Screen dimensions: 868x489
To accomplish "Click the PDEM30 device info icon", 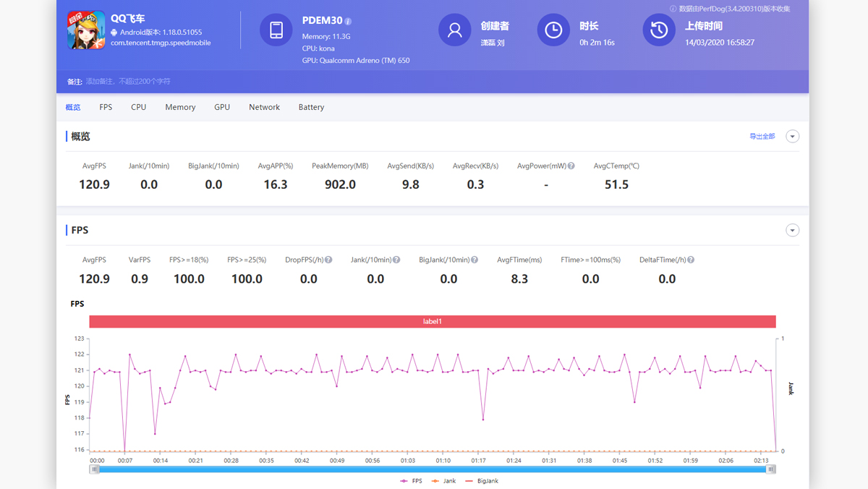I will [348, 22].
